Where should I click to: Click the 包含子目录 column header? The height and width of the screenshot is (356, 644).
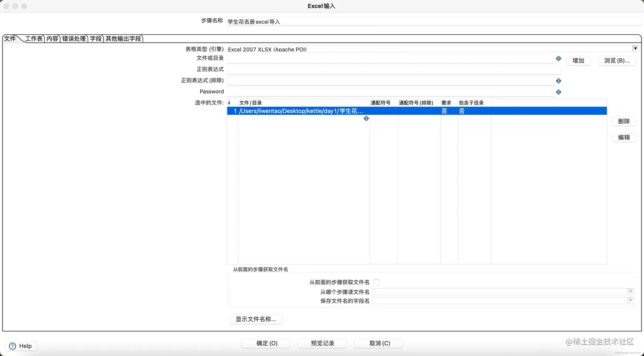click(474, 103)
